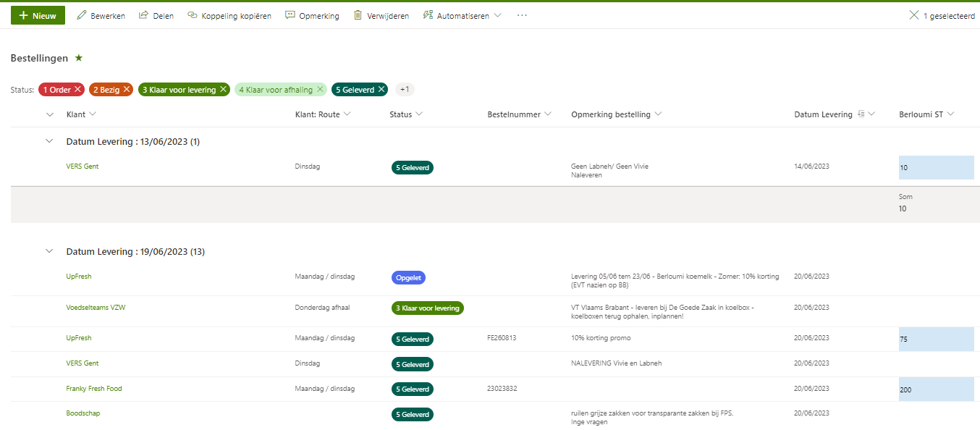This screenshot has width=980, height=430.
Task: Click order number 23023832
Action: pos(502,389)
